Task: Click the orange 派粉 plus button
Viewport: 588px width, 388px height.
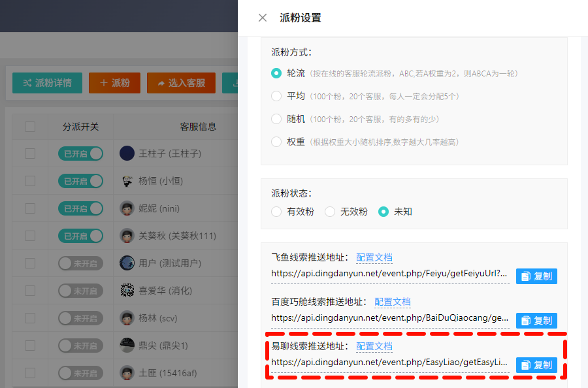Action: [x=114, y=83]
